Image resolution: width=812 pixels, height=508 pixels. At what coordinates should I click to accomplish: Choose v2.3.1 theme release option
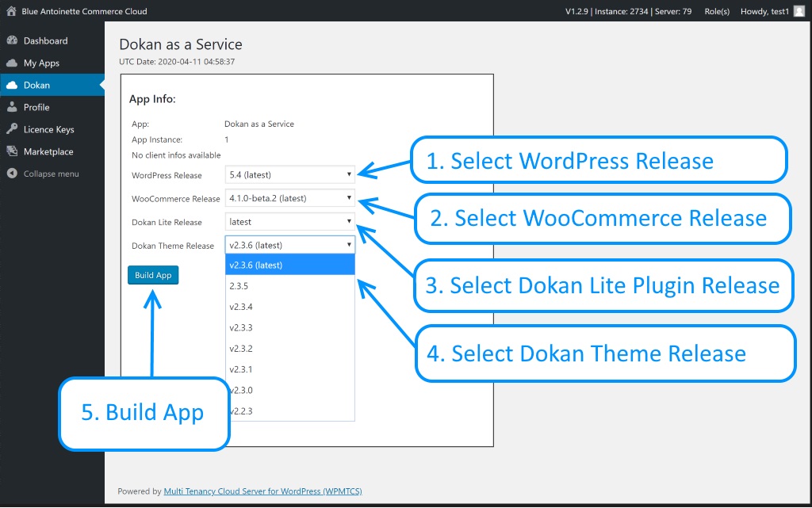[290, 369]
